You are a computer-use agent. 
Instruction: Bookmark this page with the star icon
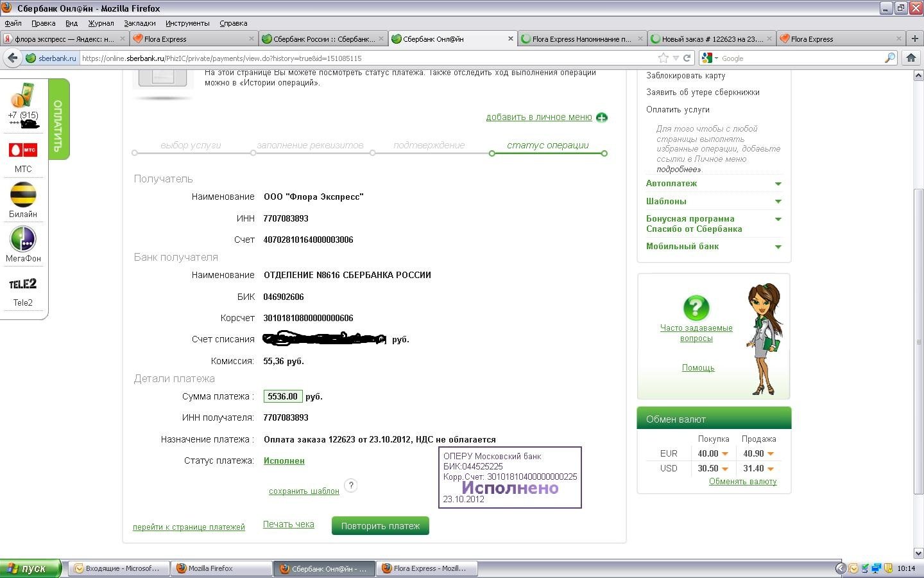[663, 58]
